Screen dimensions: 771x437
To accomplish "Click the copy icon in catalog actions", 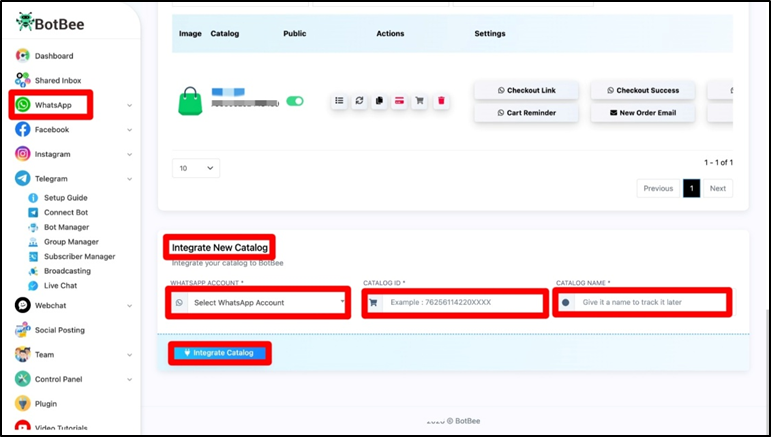I will [380, 101].
